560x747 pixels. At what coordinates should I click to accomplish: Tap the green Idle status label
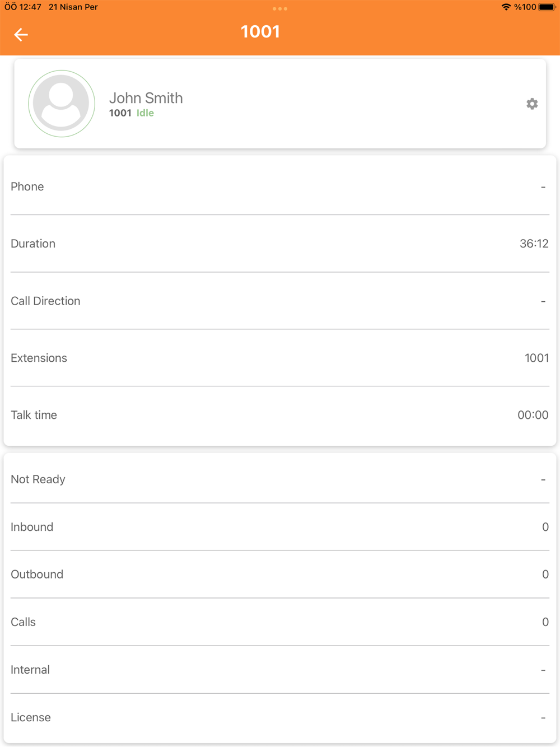(x=145, y=113)
